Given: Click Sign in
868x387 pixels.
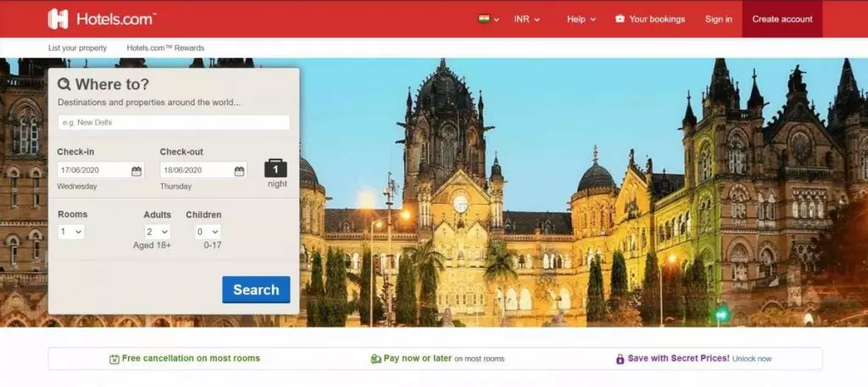Looking at the screenshot, I should tap(719, 19).
